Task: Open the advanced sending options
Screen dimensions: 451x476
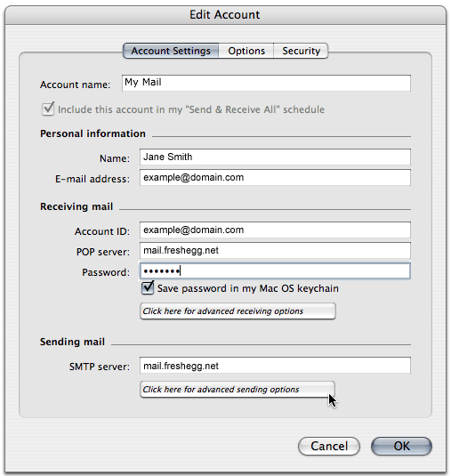Action: click(238, 389)
